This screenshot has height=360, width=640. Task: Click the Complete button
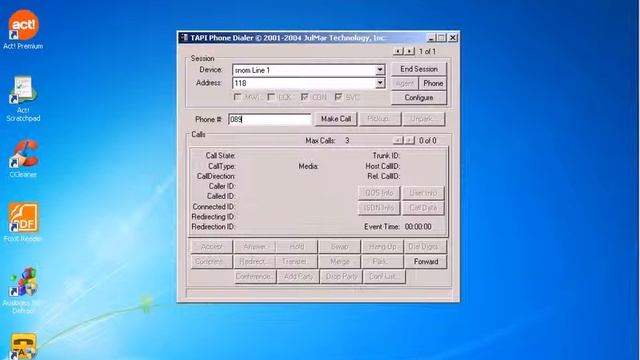pyautogui.click(x=211, y=262)
